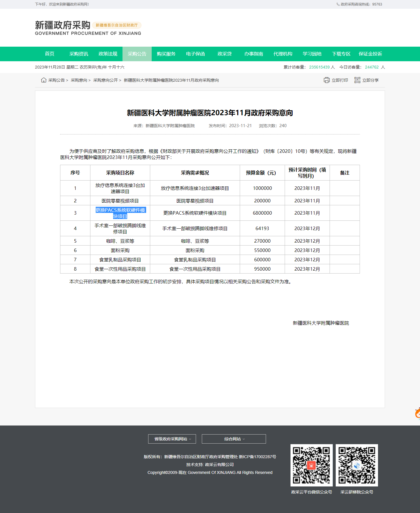The height and width of the screenshot is (513, 420).
Task: Click budget amount 1000000
Action: click(262, 188)
